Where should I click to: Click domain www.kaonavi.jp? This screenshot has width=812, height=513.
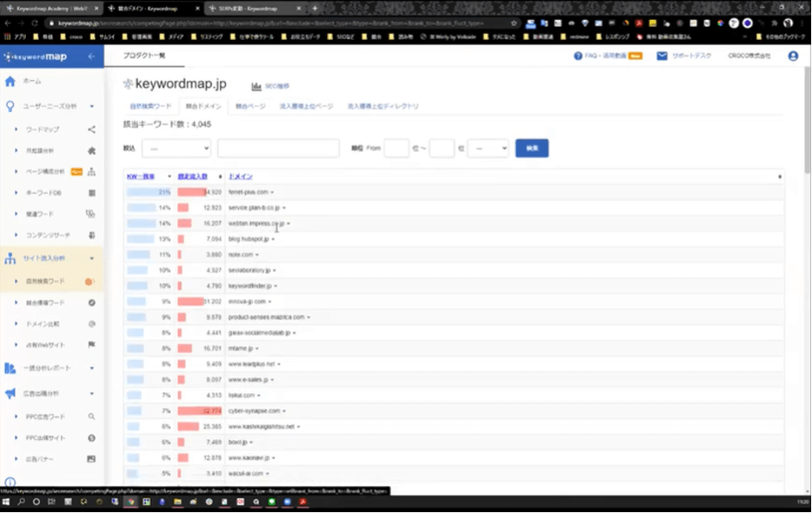coord(249,458)
